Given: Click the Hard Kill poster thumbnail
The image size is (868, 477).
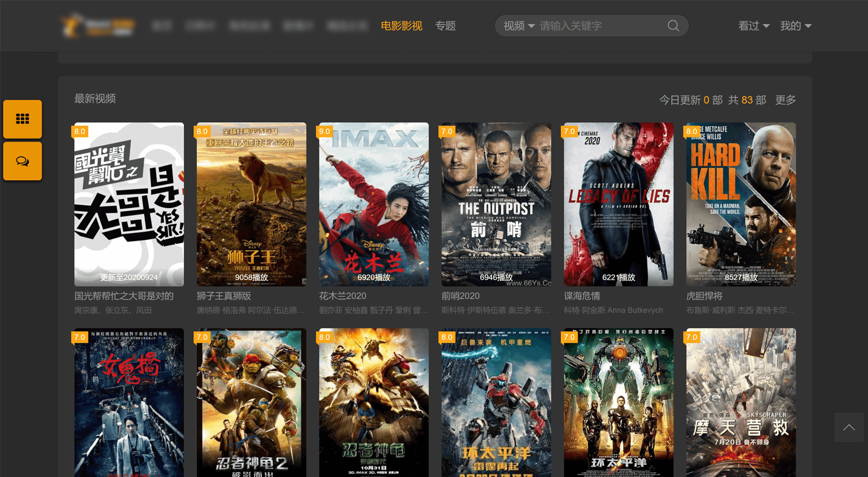Looking at the screenshot, I should point(741,204).
